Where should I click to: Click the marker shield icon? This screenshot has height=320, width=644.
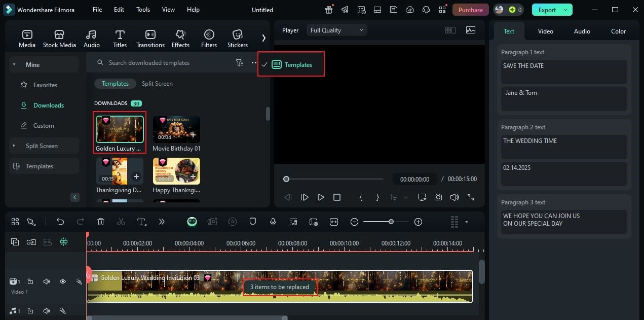253,222
